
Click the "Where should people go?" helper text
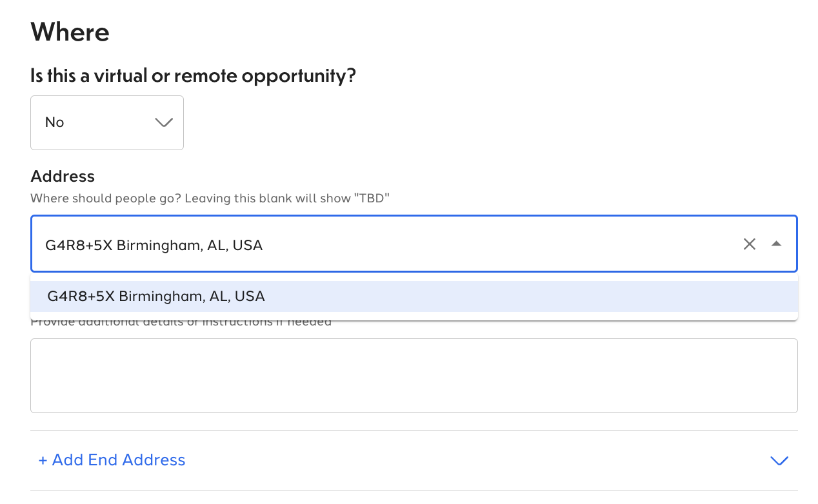point(106,198)
